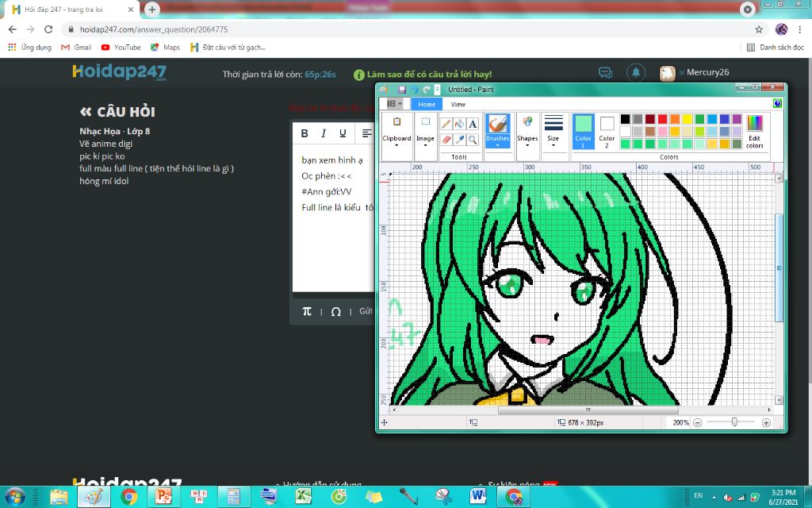
Task: Open the Gmail bookmark
Action: [76, 47]
